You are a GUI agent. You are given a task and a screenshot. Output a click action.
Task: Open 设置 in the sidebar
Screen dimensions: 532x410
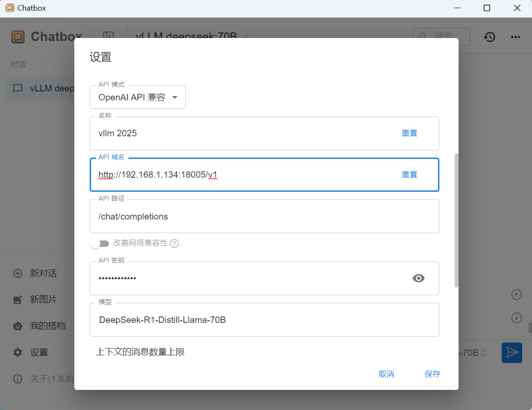pyautogui.click(x=18, y=352)
